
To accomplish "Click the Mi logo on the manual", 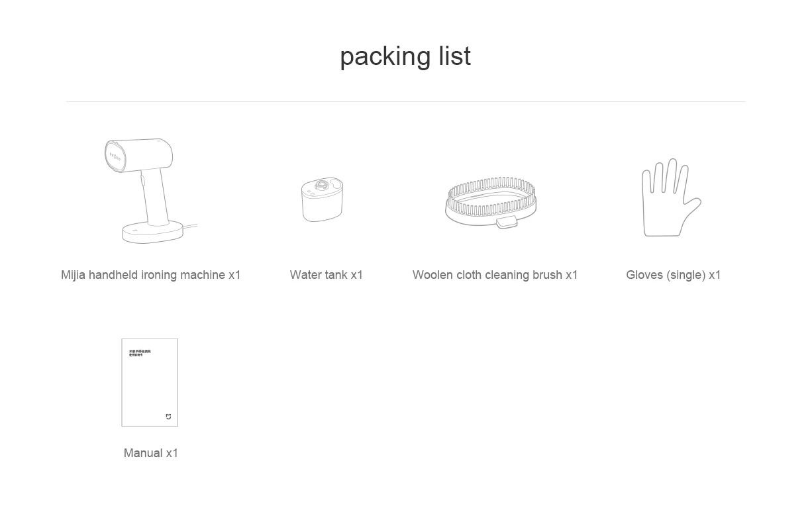I will (x=168, y=417).
